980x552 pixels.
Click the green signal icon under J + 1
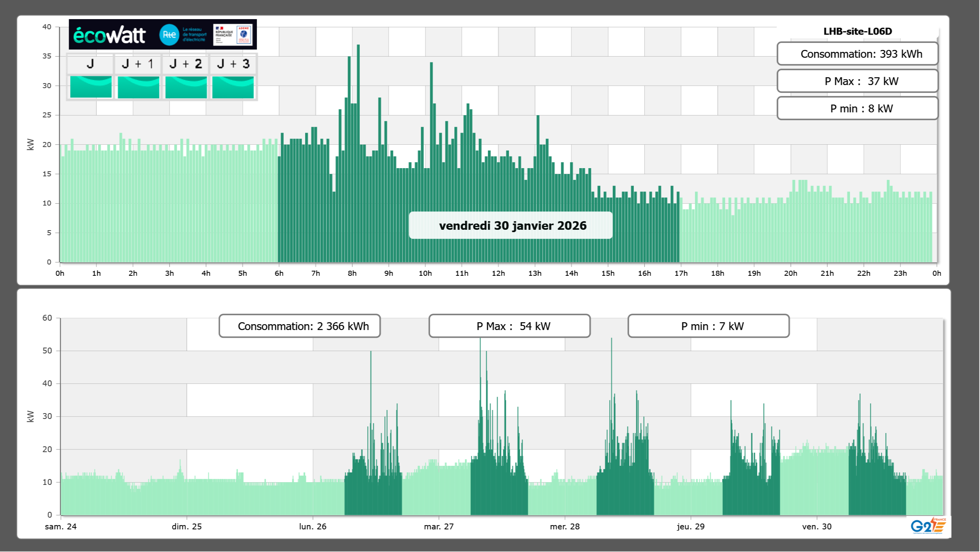(138, 87)
